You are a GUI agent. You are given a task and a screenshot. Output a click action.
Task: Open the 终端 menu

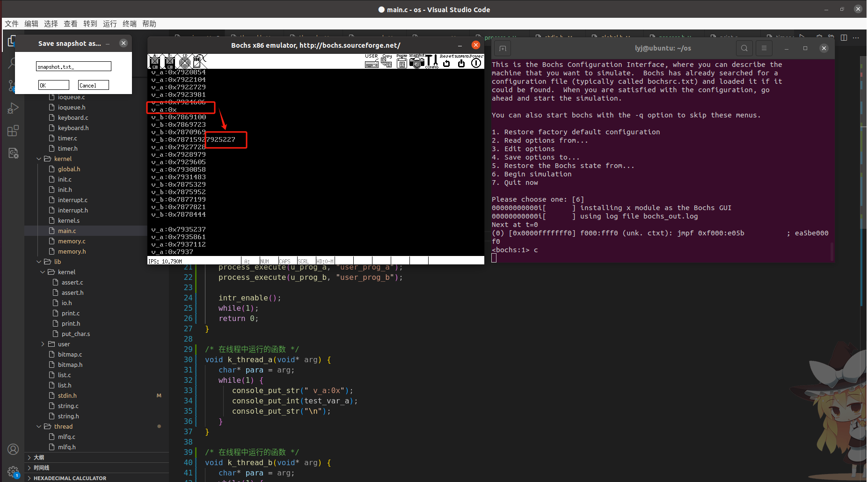pyautogui.click(x=130, y=24)
